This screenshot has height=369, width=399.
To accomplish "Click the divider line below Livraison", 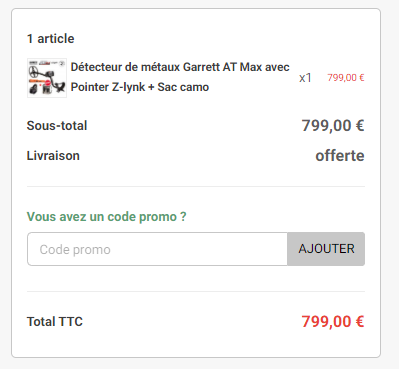I will [196, 186].
